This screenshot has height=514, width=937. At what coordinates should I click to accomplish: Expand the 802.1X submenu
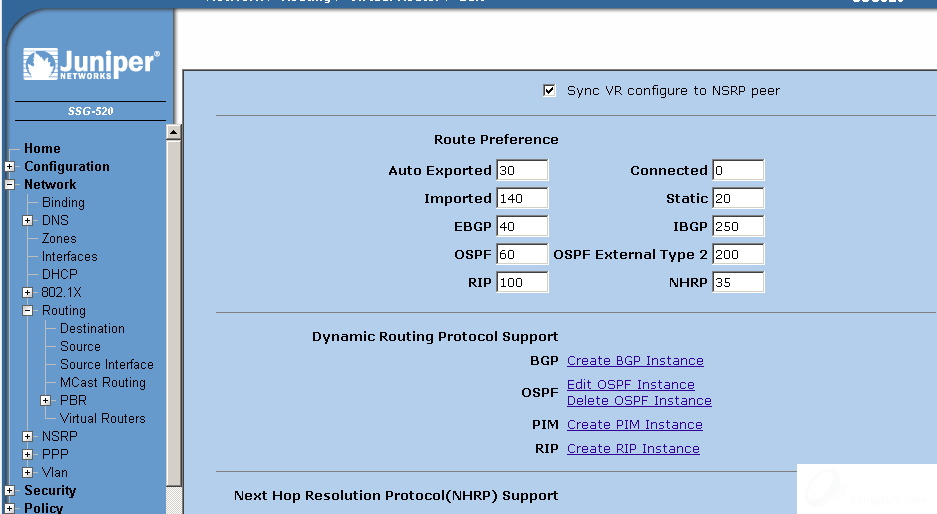click(x=28, y=293)
